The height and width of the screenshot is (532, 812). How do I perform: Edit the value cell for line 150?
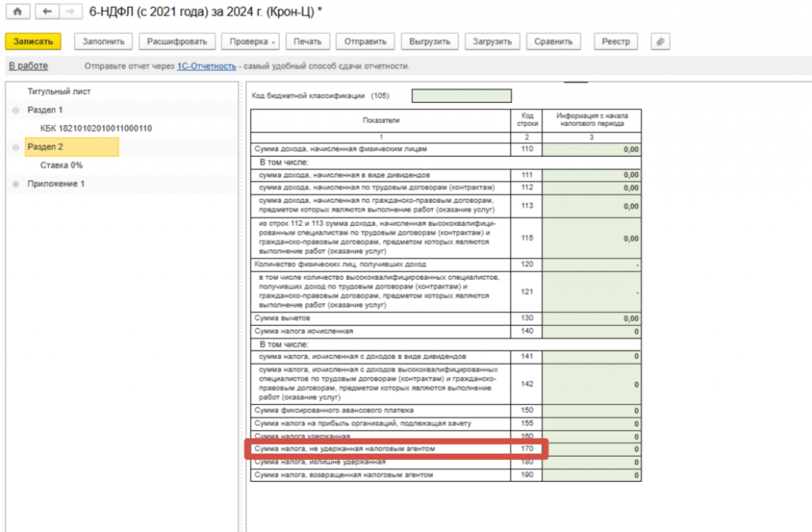592,411
